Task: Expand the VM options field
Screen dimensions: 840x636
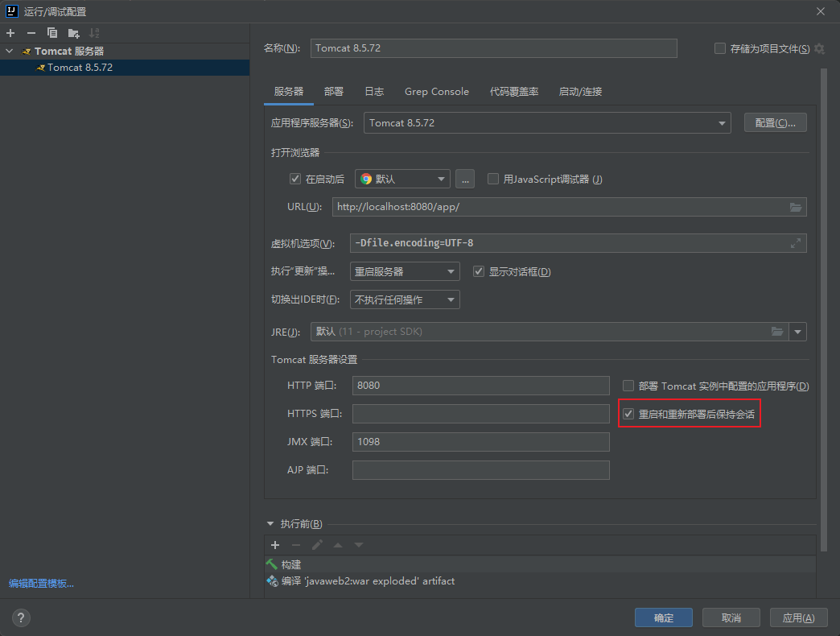Action: coord(796,243)
